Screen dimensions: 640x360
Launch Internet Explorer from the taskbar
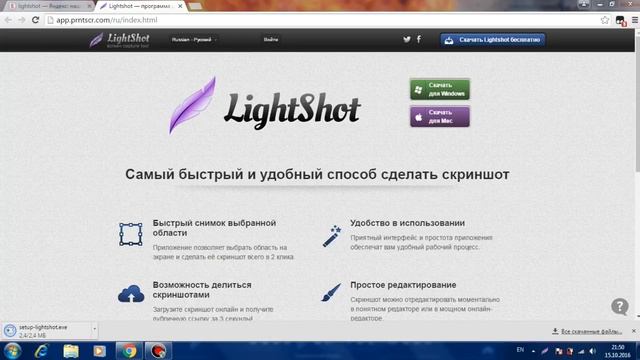[41, 351]
